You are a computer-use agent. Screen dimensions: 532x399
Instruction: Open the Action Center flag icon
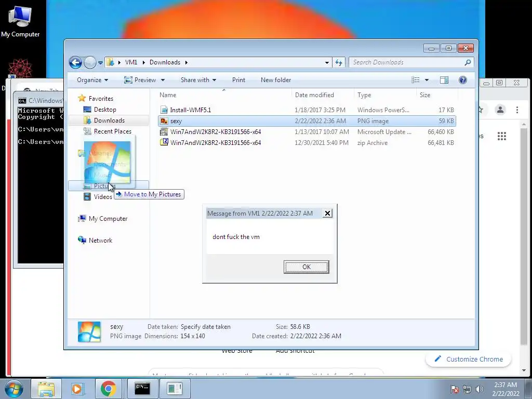(x=455, y=389)
